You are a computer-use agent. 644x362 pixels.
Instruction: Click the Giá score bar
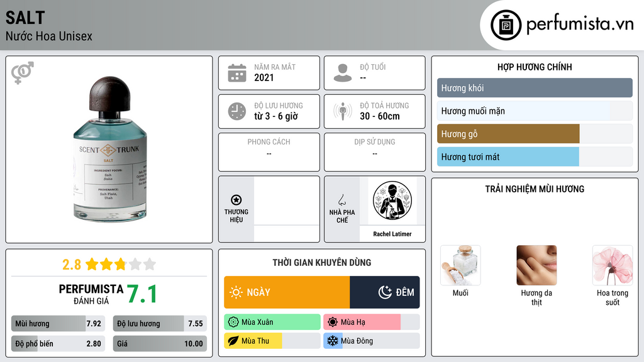(x=160, y=344)
